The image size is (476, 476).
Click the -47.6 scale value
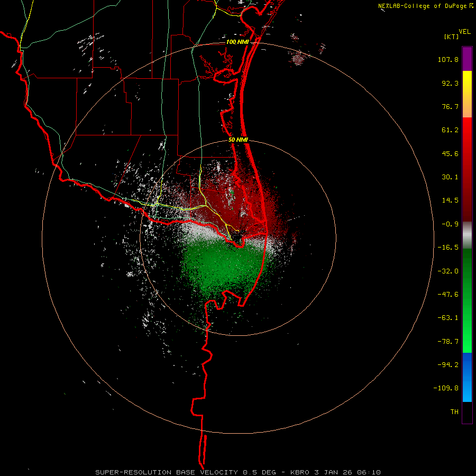448,295
